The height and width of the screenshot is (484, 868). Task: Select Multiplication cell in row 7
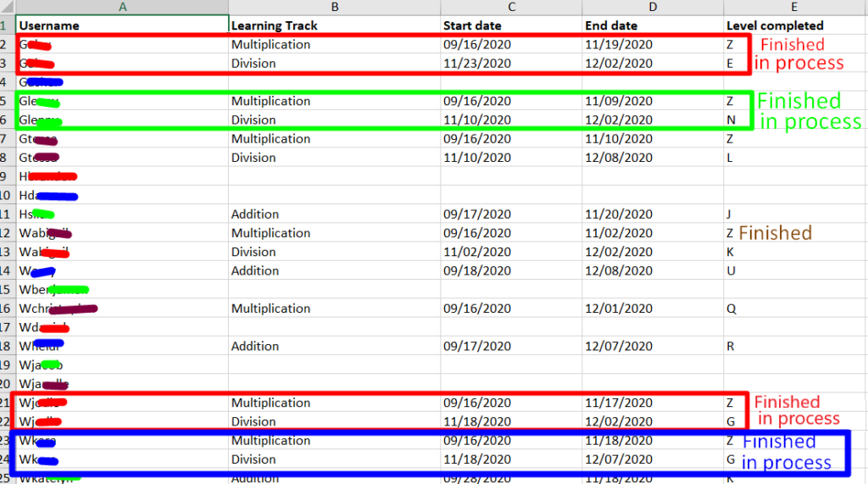(334, 138)
